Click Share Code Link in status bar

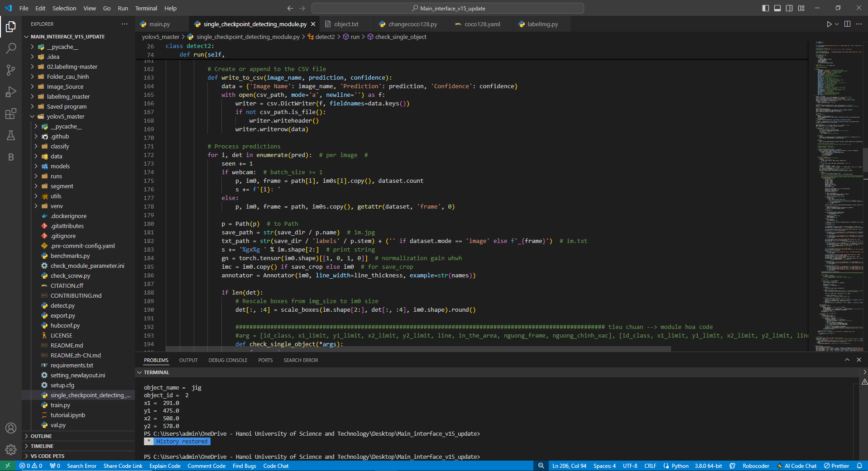tap(123, 466)
